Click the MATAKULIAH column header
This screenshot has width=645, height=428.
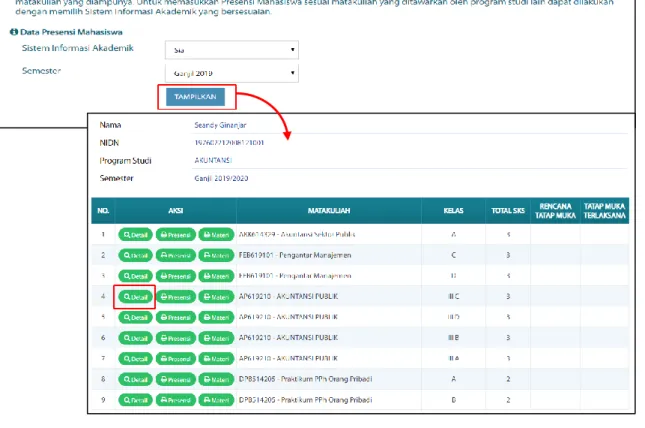[x=329, y=211]
